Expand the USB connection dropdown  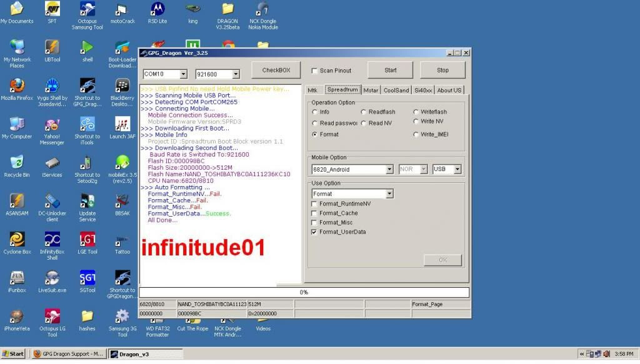click(457, 169)
